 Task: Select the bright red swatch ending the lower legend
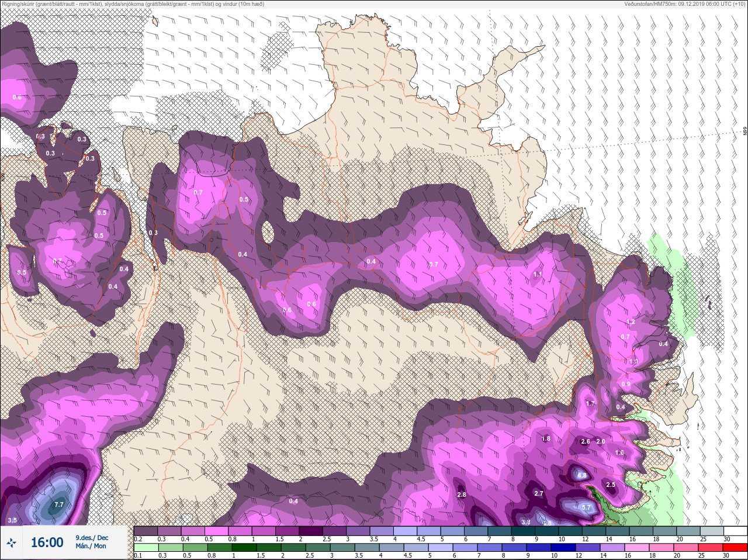735,548
